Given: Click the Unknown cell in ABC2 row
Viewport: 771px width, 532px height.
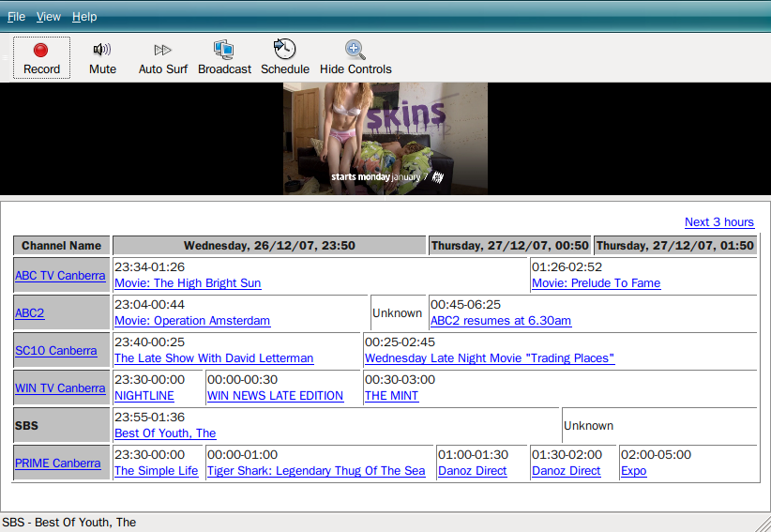Looking at the screenshot, I should pos(398,313).
